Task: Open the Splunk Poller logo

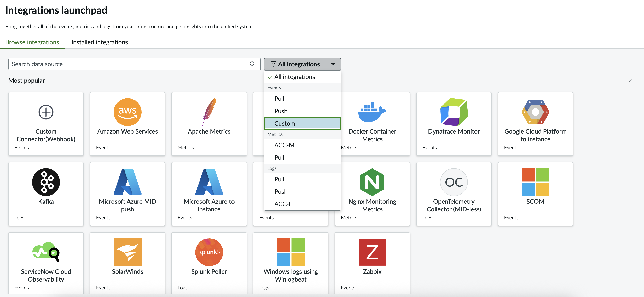Action: (x=209, y=252)
